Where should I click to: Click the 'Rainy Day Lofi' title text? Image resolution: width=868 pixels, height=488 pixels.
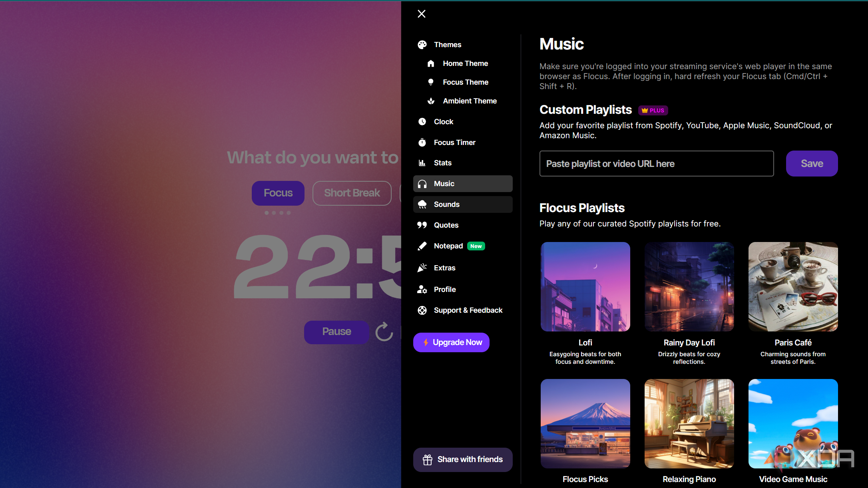click(x=689, y=343)
